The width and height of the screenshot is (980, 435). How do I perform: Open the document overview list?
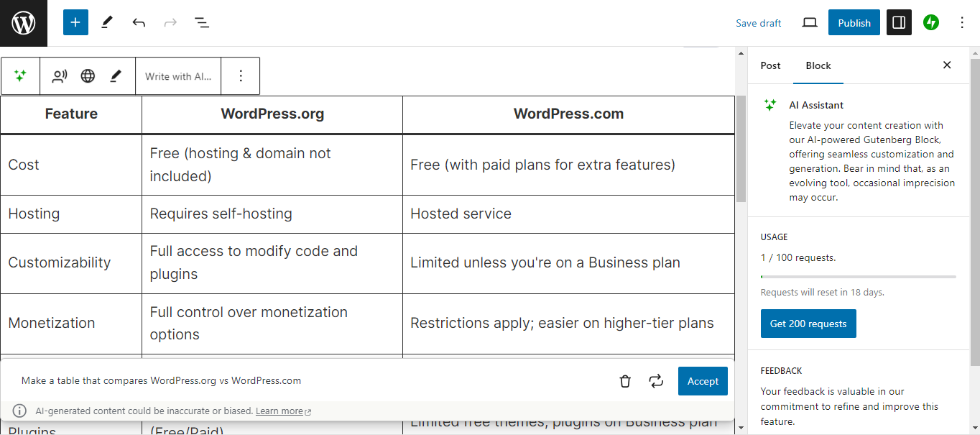[x=202, y=22]
